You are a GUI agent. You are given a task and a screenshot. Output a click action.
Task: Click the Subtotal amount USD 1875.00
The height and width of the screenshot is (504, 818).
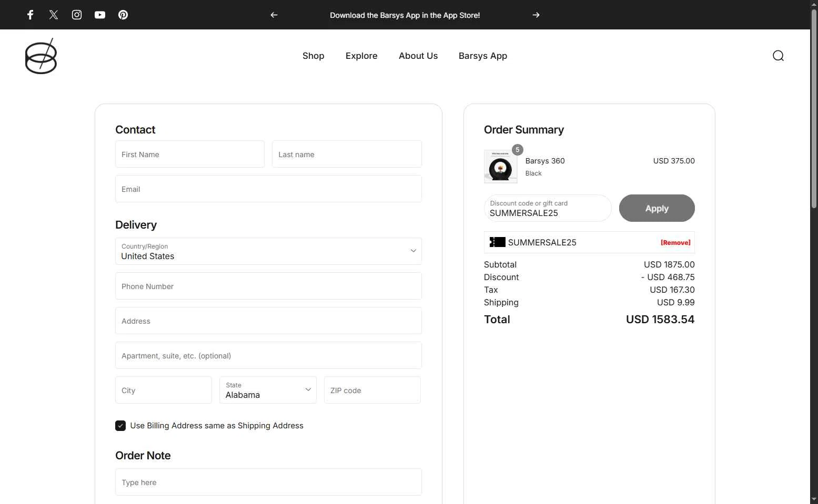[669, 264]
